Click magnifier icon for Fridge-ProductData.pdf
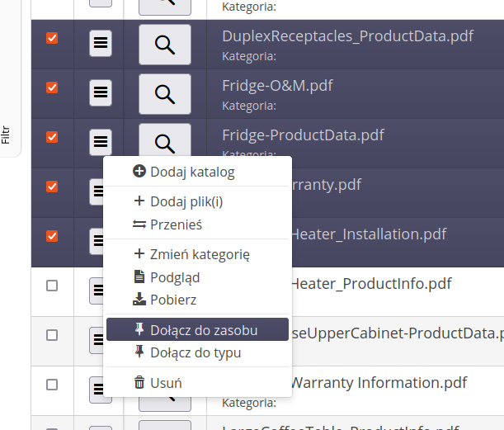Screen dimensions: 504x430 pyautogui.click(x=164, y=142)
